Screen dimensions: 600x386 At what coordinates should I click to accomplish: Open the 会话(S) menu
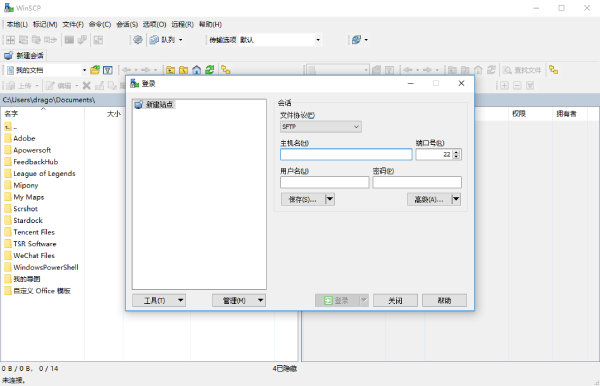127,24
